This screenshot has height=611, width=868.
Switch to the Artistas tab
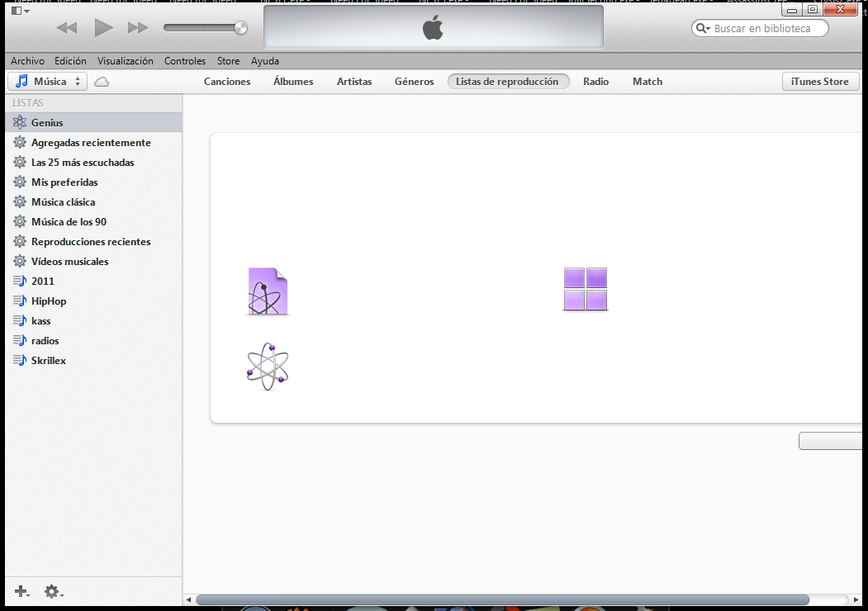[x=354, y=82]
